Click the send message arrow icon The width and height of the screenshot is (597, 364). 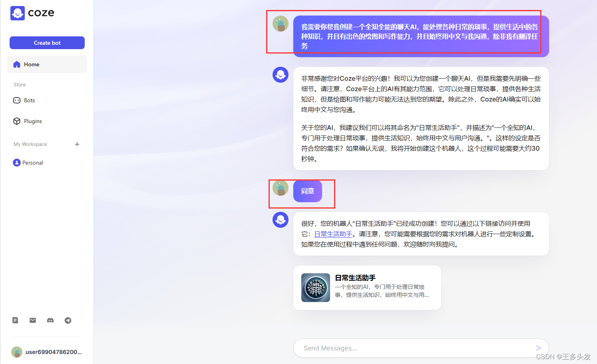tap(539, 348)
